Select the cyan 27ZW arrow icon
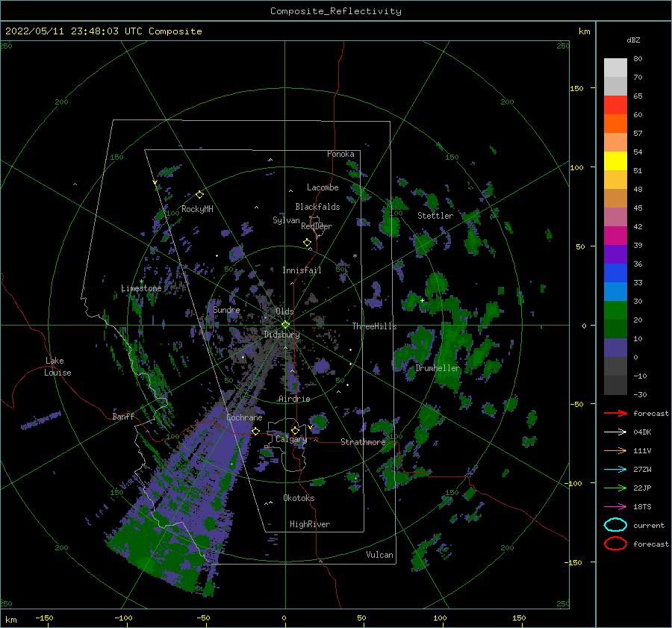The image size is (672, 628). point(615,470)
